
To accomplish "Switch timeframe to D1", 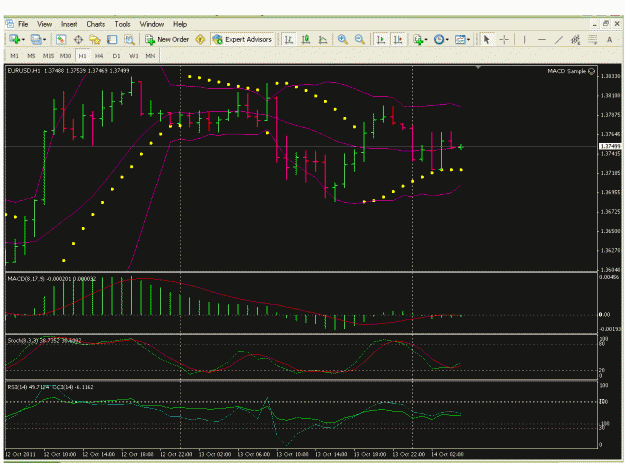I will pyautogui.click(x=116, y=56).
